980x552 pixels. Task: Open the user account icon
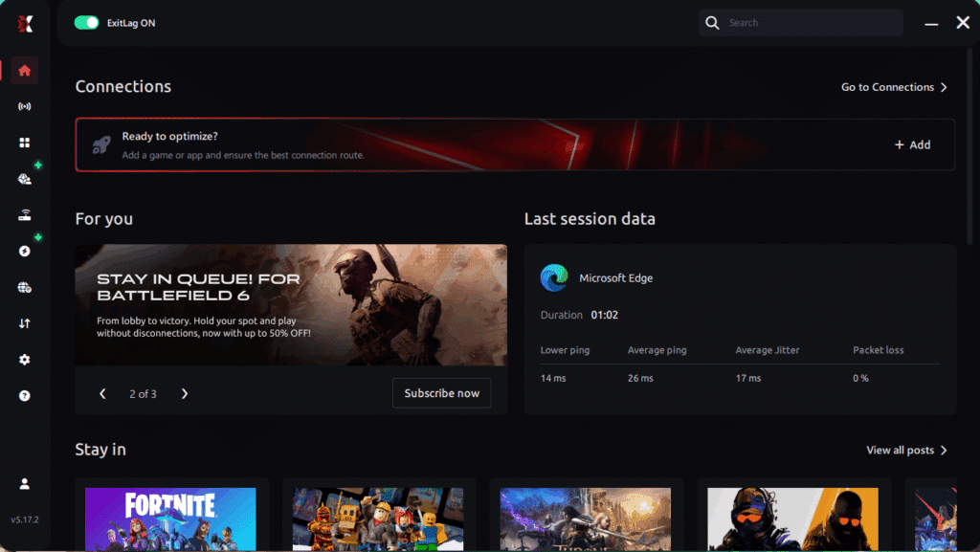[x=24, y=484]
